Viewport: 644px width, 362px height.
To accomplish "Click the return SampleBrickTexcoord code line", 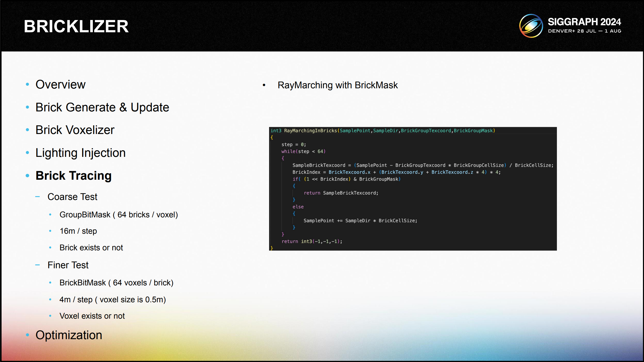I will tap(341, 193).
